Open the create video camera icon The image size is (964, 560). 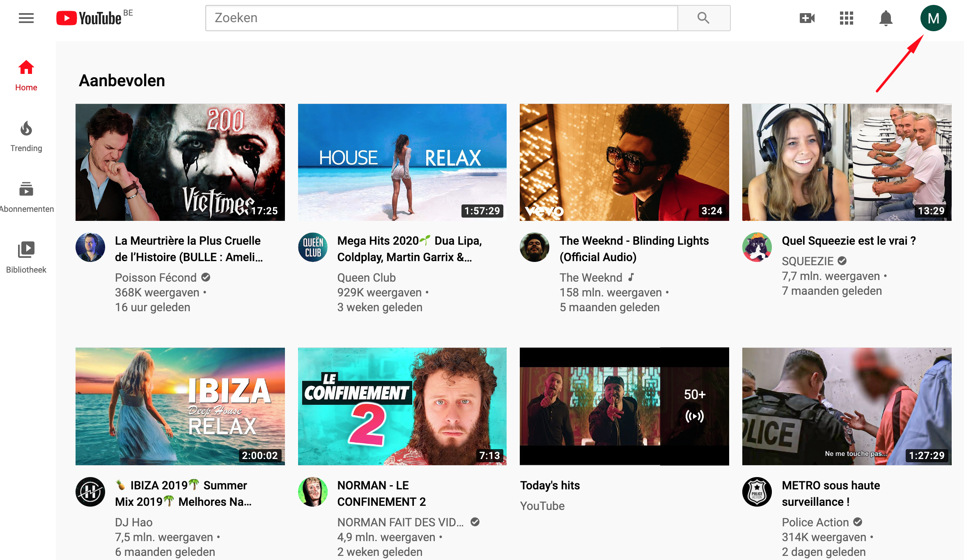point(807,18)
